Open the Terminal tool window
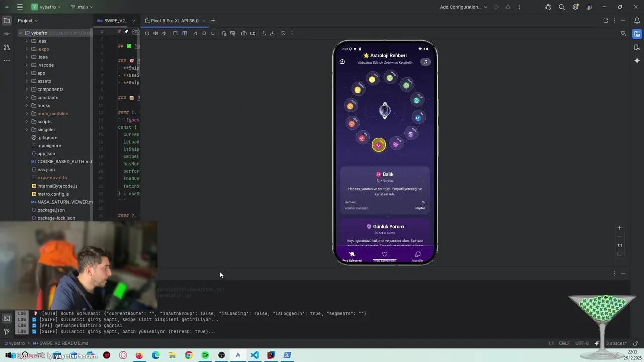 [x=7, y=318]
